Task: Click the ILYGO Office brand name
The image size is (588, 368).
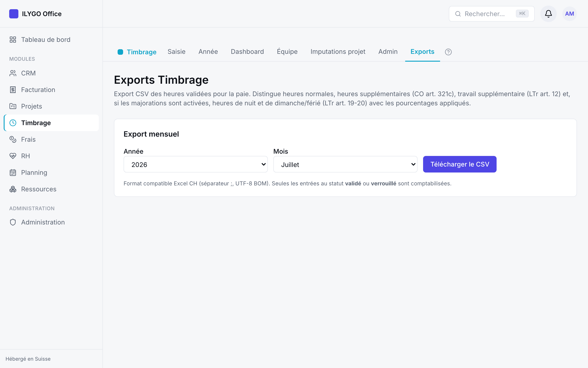Action: click(x=42, y=14)
